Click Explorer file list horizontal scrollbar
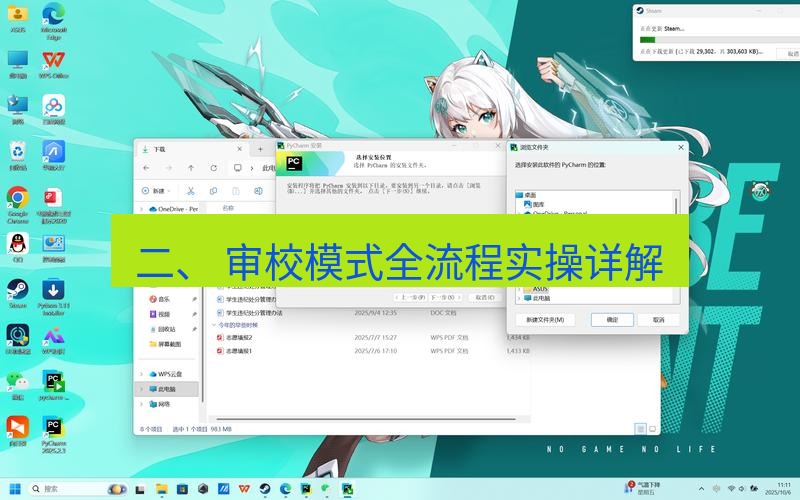Screen dimensions: 800x500 [x=366, y=419]
